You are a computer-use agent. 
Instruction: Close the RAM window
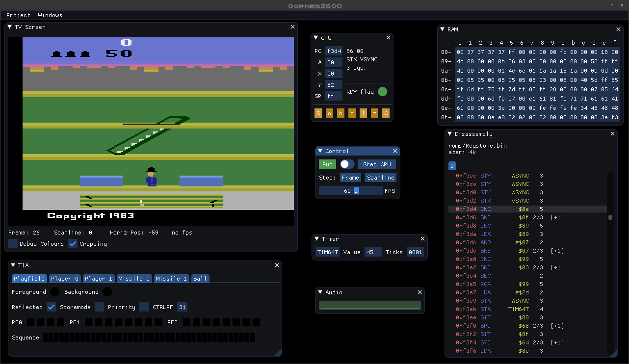pyautogui.click(x=619, y=29)
